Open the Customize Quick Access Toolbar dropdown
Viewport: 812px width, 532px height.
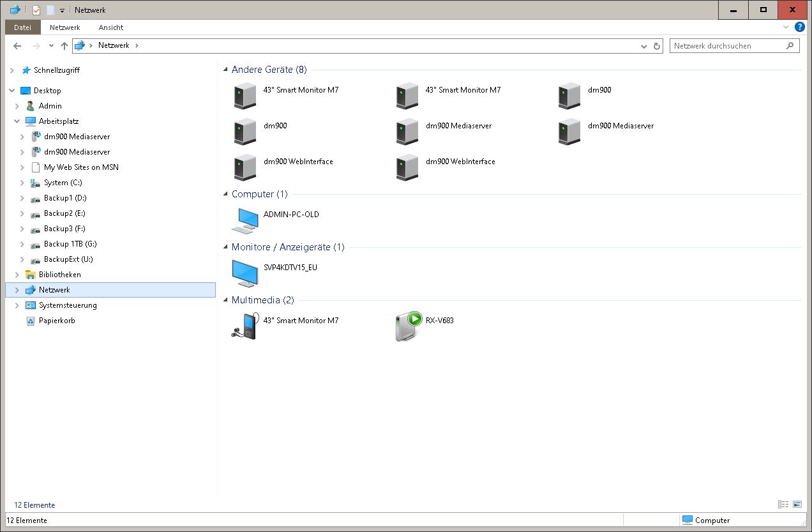62,10
